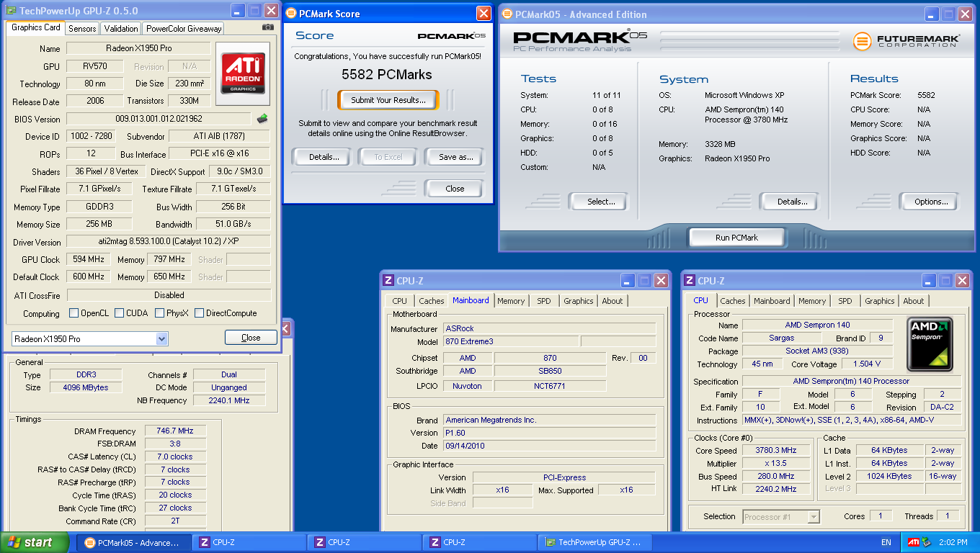
Task: Select Graphics Card tab in GPU-Z
Action: (x=36, y=27)
